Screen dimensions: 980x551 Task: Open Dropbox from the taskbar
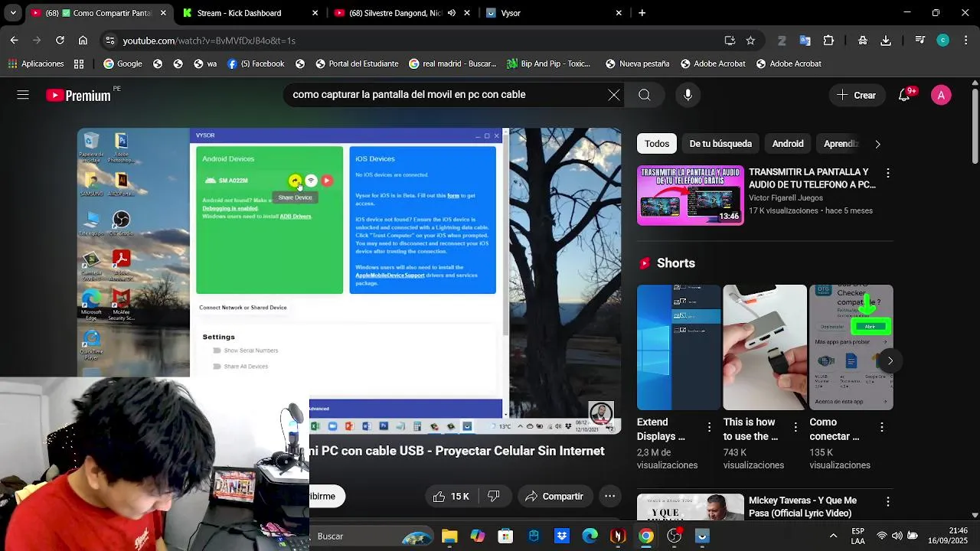(562, 536)
